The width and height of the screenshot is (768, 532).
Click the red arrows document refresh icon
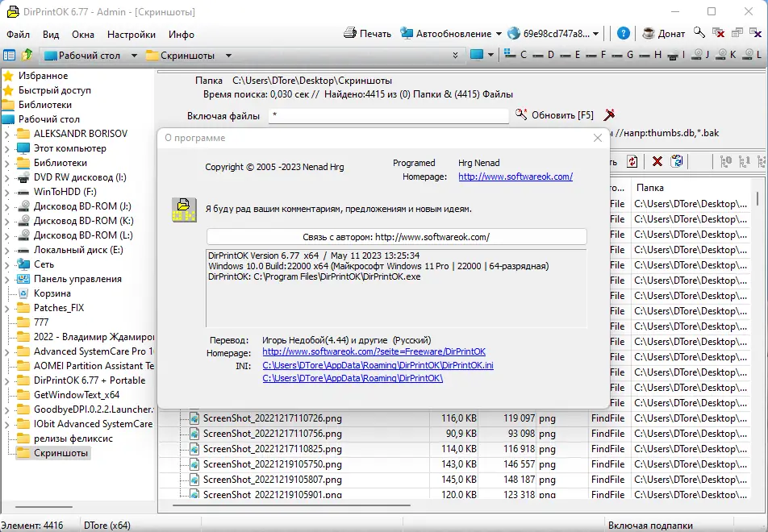(632, 161)
